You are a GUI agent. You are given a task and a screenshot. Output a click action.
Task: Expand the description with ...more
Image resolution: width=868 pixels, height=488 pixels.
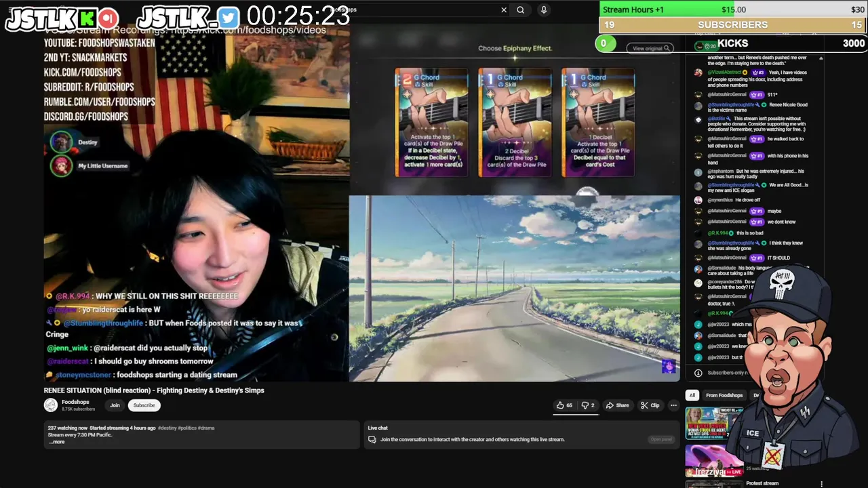(57, 442)
